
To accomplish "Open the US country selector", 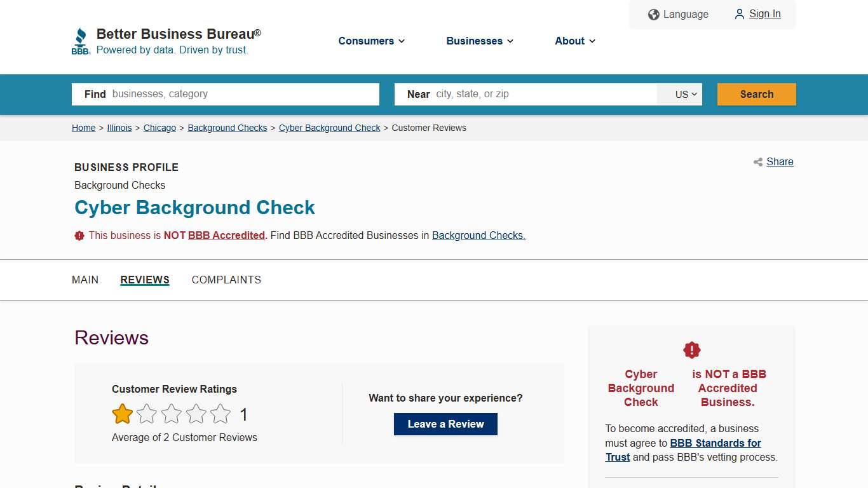I will tap(680, 94).
